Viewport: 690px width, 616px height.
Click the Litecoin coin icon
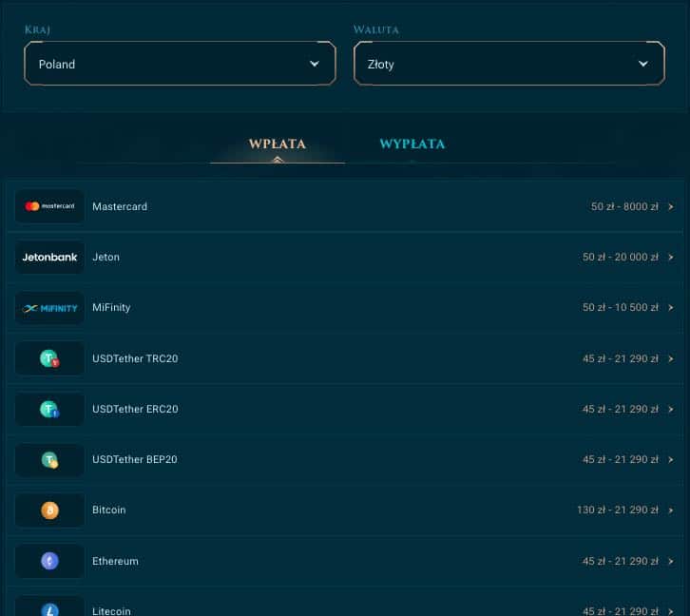click(49, 608)
